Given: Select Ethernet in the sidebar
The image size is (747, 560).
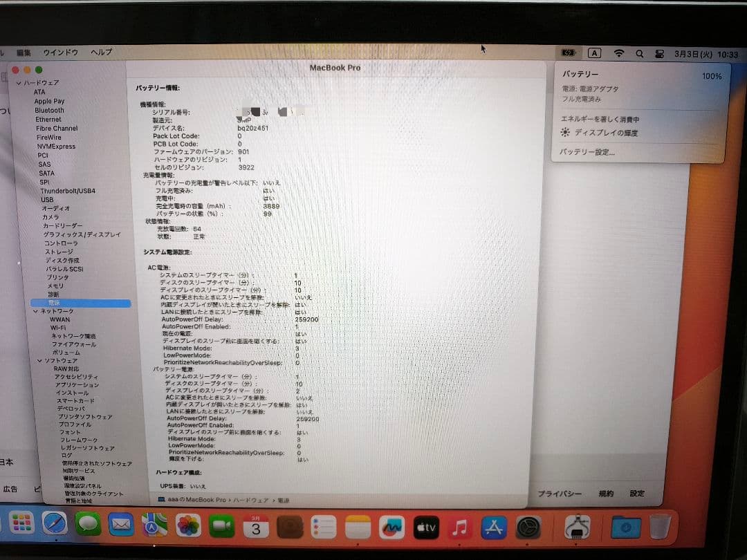Looking at the screenshot, I should (48, 120).
